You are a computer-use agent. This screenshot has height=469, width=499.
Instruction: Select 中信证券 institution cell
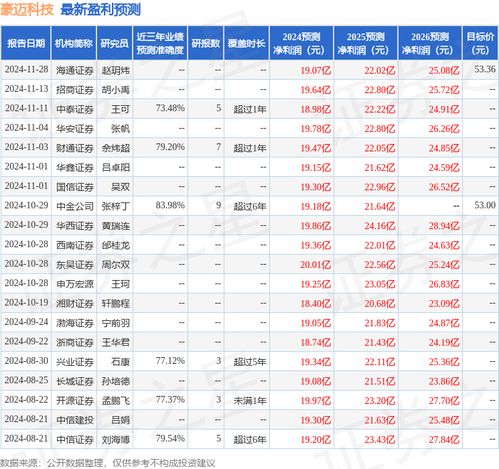pyautogui.click(x=75, y=439)
